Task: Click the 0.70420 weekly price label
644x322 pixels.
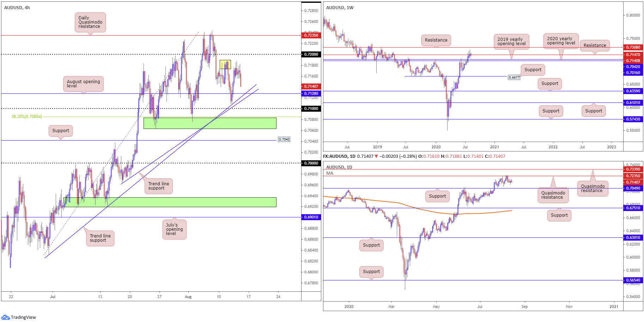Action: [x=633, y=67]
